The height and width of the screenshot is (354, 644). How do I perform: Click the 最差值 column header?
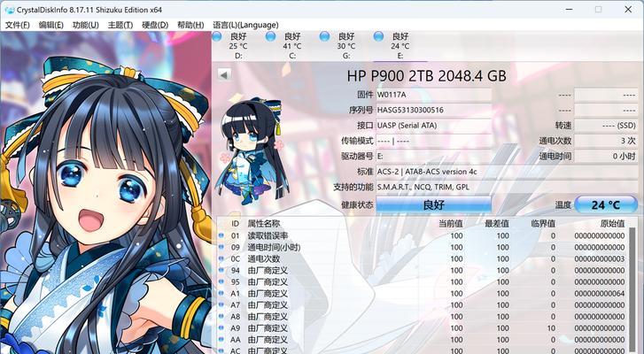pyautogui.click(x=497, y=224)
